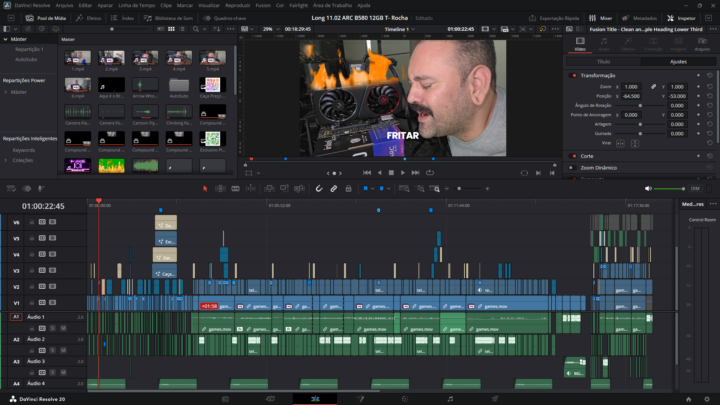Enable the Zoom Dinâmico toggle
This screenshot has width=720, height=405.
point(574,168)
